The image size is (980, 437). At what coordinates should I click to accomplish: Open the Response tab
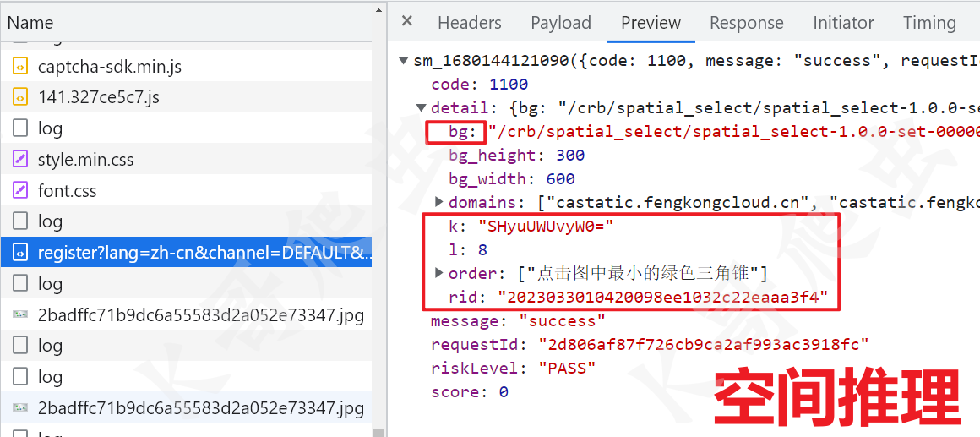click(746, 23)
